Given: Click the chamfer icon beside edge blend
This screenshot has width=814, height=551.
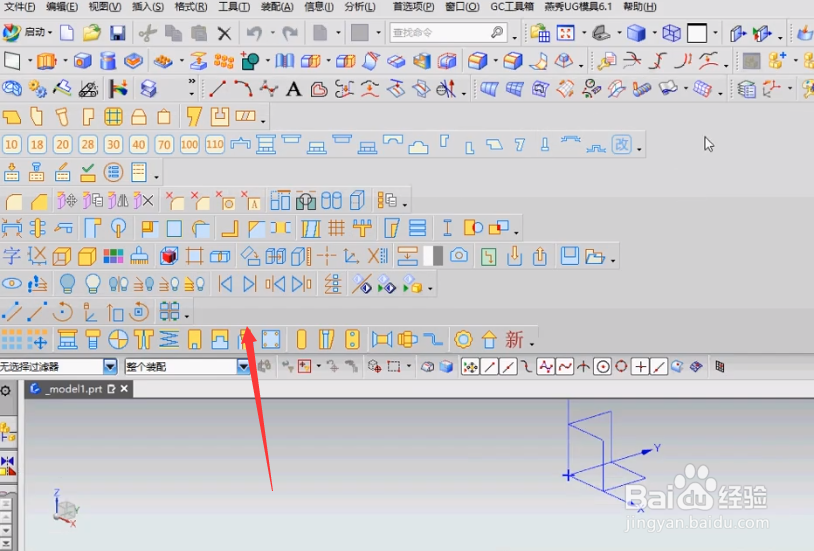Looking at the screenshot, I should pos(39,200).
